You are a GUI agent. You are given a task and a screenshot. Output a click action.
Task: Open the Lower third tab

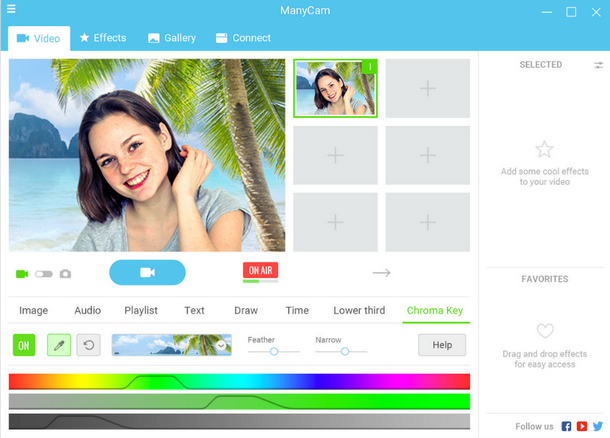[359, 310]
